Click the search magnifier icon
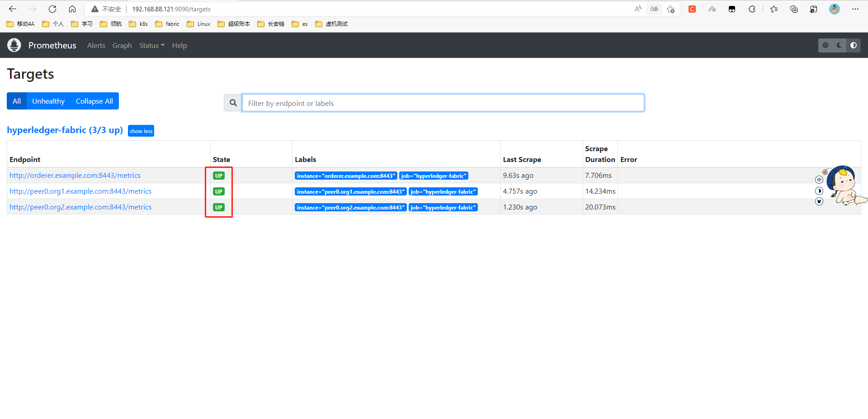Viewport: 868px width, 419px height. 233,103
